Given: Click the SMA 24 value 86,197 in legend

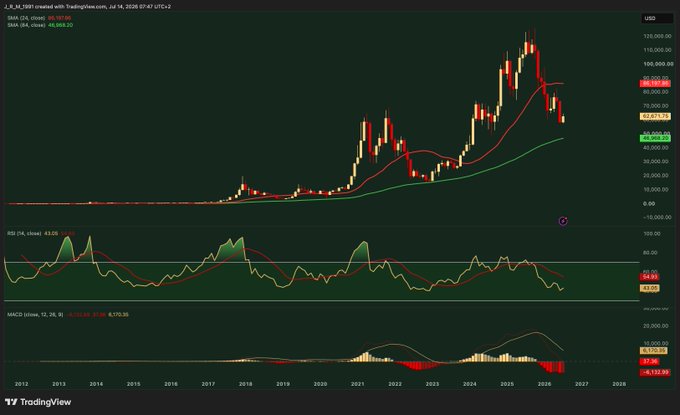Looking at the screenshot, I should coord(59,18).
